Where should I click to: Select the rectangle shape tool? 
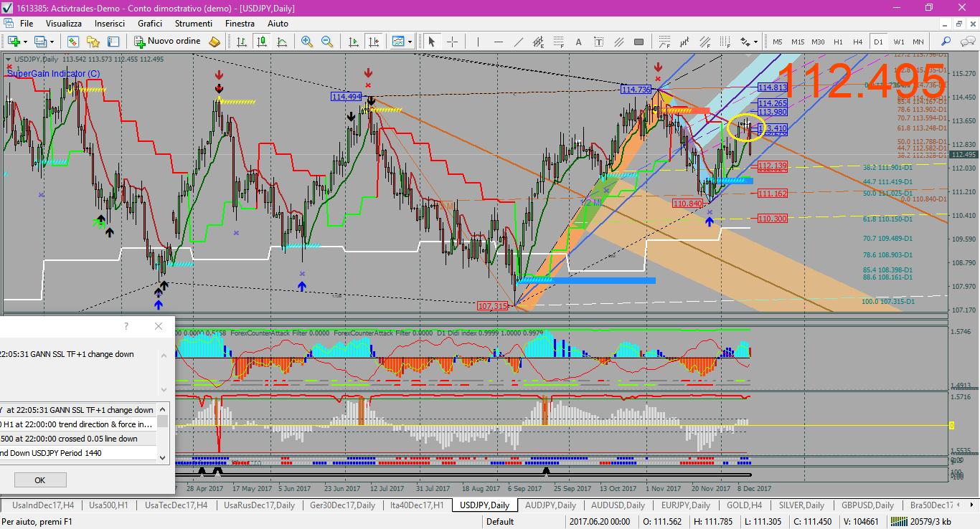pos(639,42)
